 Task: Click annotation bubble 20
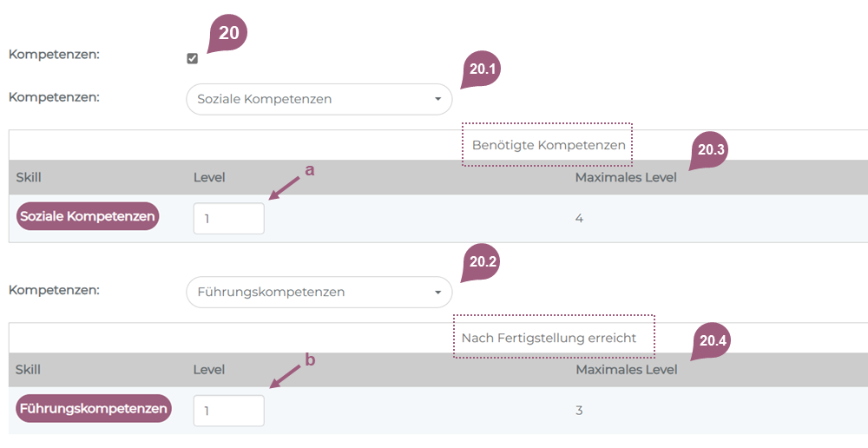[x=227, y=34]
